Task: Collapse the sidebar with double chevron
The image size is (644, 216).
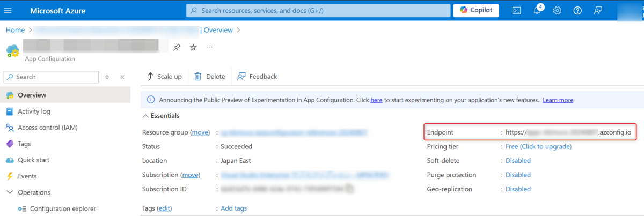Action: [x=122, y=77]
